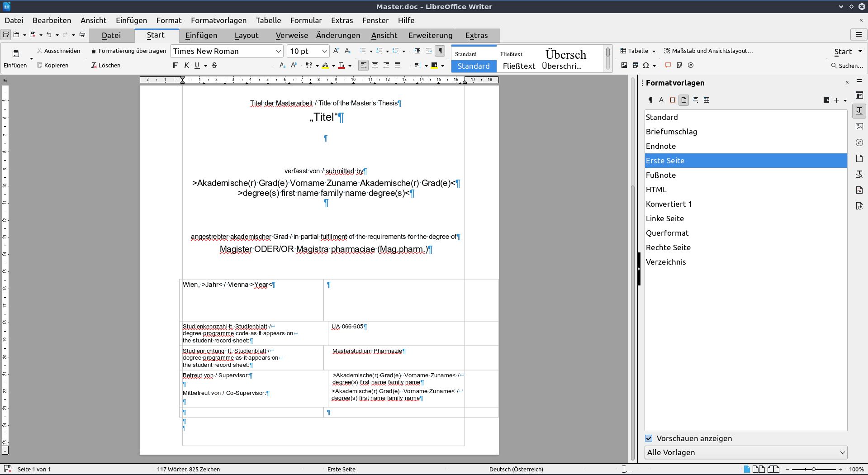Toggle center alignment button
The image size is (868, 475).
tap(375, 66)
